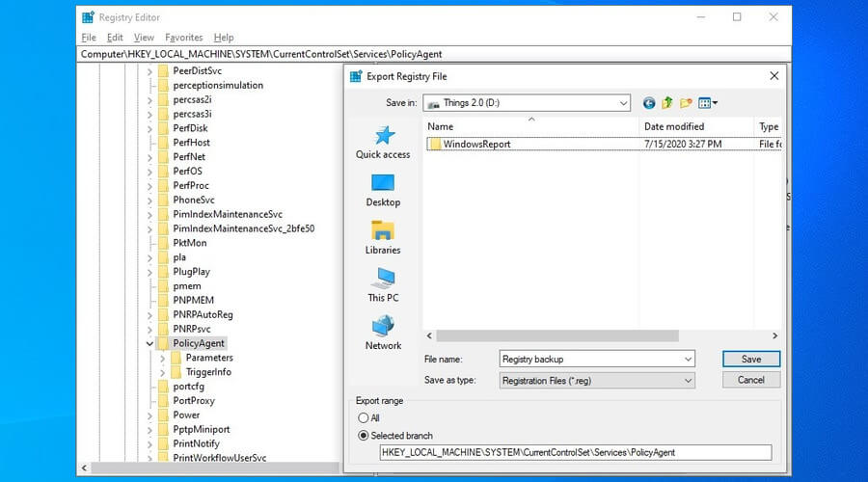Screen dimensions: 868x482
Task: Click the PhoneSvc folder icon
Action: 163,200
